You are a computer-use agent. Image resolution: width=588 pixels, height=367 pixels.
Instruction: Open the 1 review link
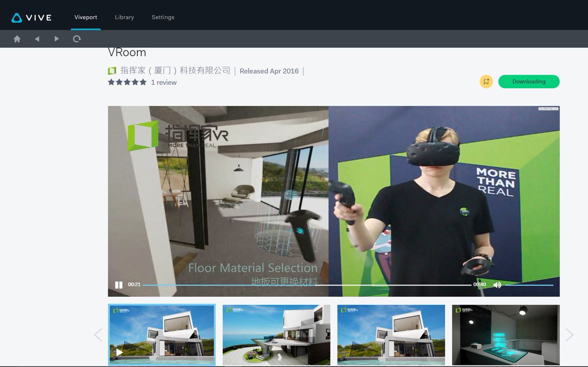164,82
